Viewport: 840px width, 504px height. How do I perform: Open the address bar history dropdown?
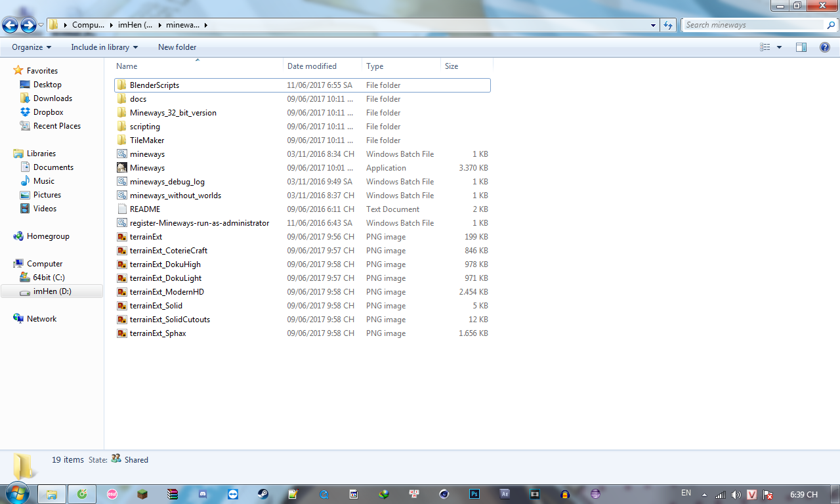pos(653,25)
